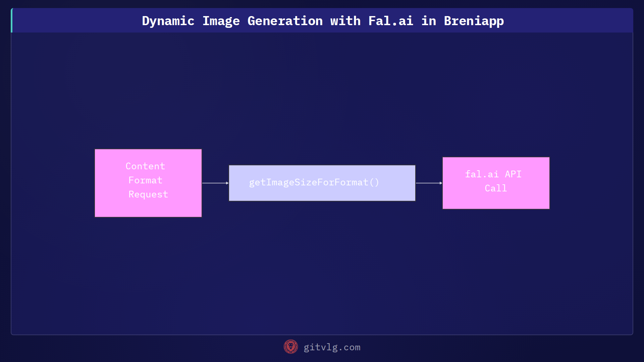
Task: Click the gitvlg lion logo icon
Action: click(x=291, y=347)
